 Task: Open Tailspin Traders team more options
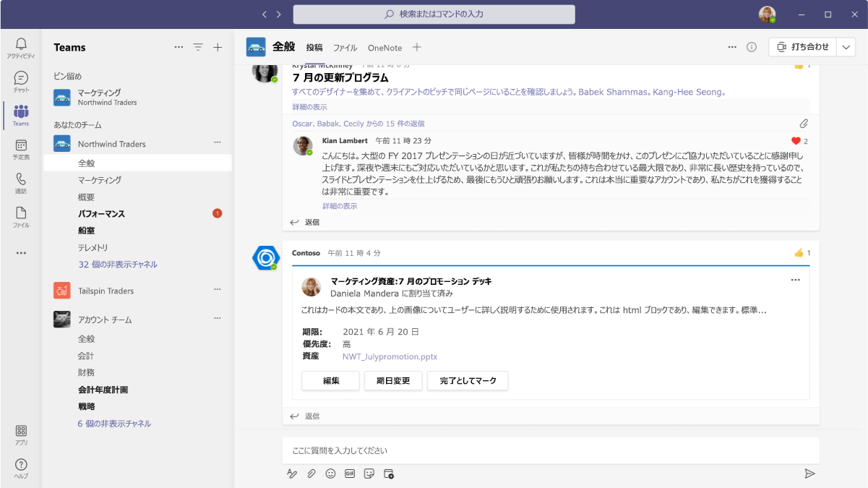click(218, 291)
